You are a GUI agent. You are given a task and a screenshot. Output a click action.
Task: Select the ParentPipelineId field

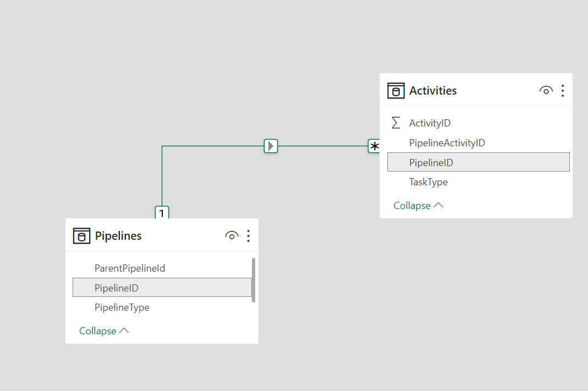pos(162,268)
